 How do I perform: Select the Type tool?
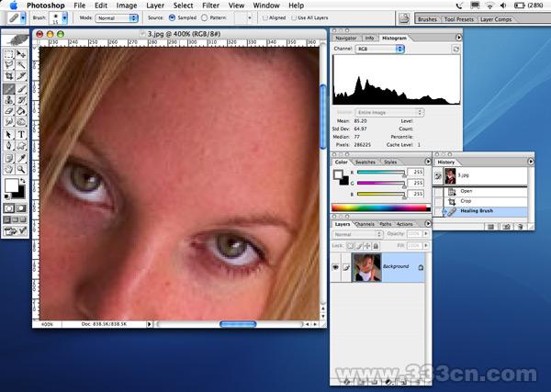pyautogui.click(x=21, y=133)
